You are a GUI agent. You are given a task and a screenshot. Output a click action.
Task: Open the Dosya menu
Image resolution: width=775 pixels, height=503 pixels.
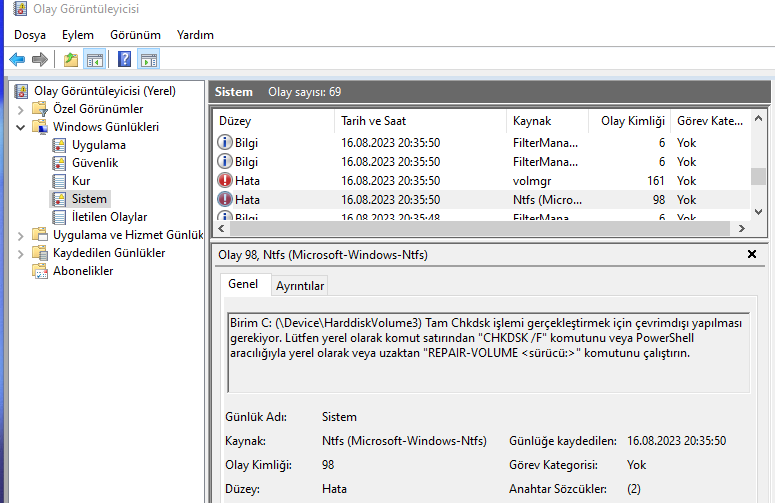pos(30,35)
